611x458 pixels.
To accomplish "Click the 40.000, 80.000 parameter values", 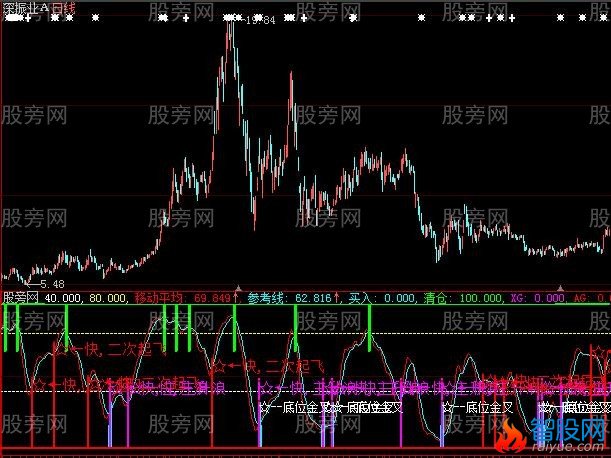I will (x=86, y=299).
